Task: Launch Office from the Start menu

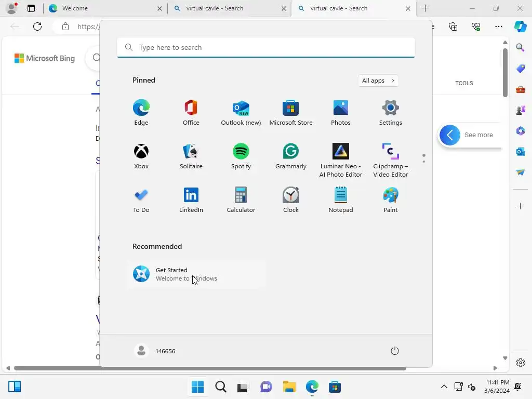Action: click(x=191, y=113)
